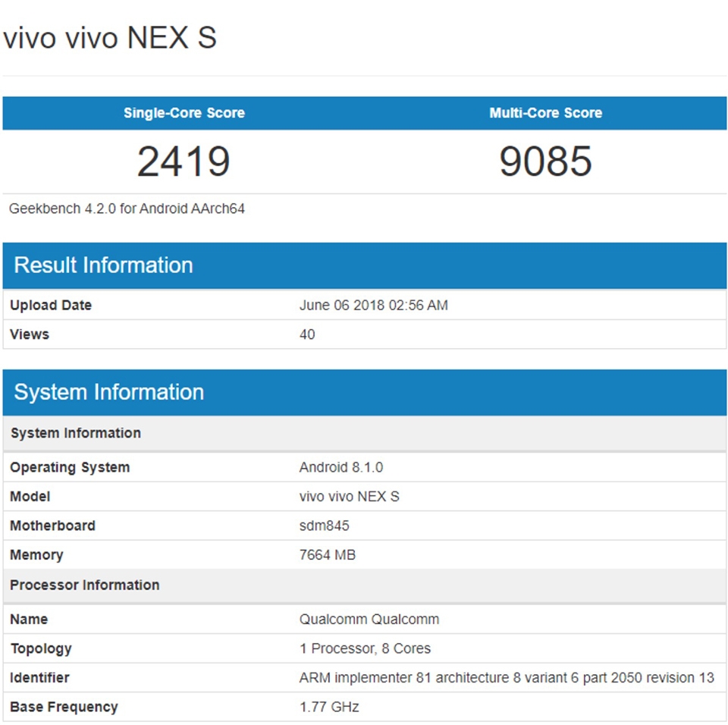Image resolution: width=728 pixels, height=725 pixels.
Task: Select the model value 'vivo vivo NEX S'
Action: (x=349, y=497)
